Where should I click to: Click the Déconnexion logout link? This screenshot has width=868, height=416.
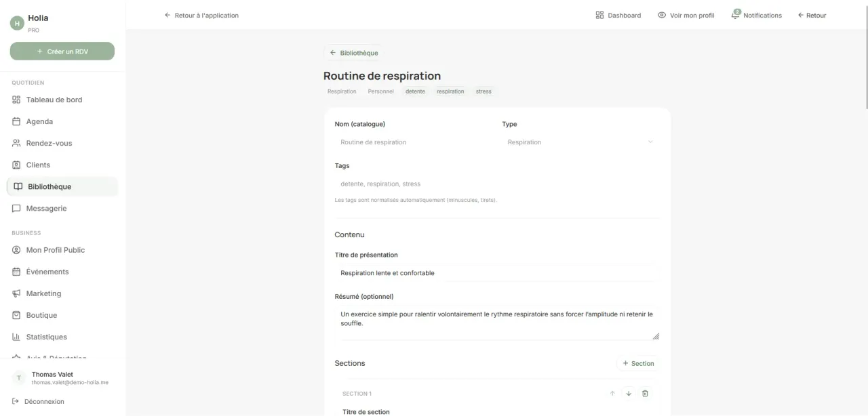pos(39,401)
